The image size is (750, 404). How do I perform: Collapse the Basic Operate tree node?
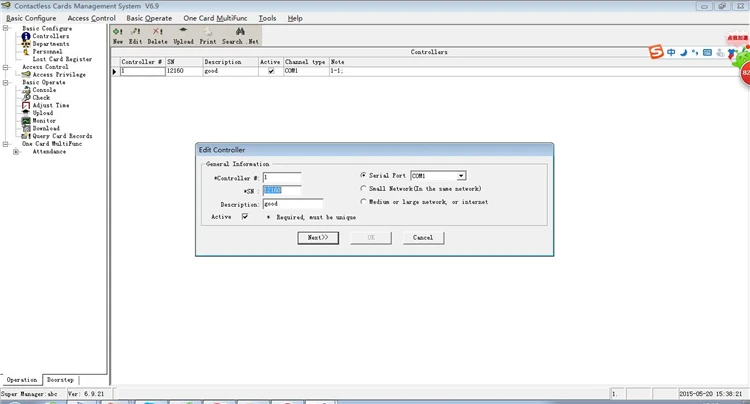point(6,82)
